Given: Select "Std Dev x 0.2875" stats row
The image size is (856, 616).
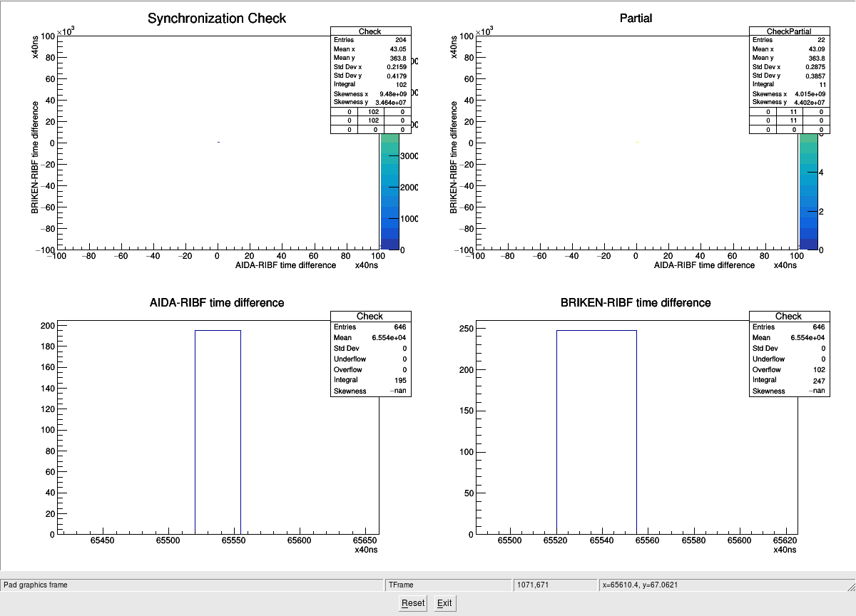Looking at the screenshot, I should coord(789,66).
